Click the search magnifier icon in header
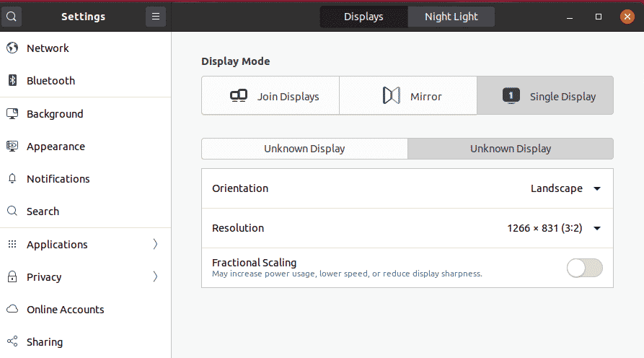This screenshot has height=358, width=644. click(x=12, y=17)
